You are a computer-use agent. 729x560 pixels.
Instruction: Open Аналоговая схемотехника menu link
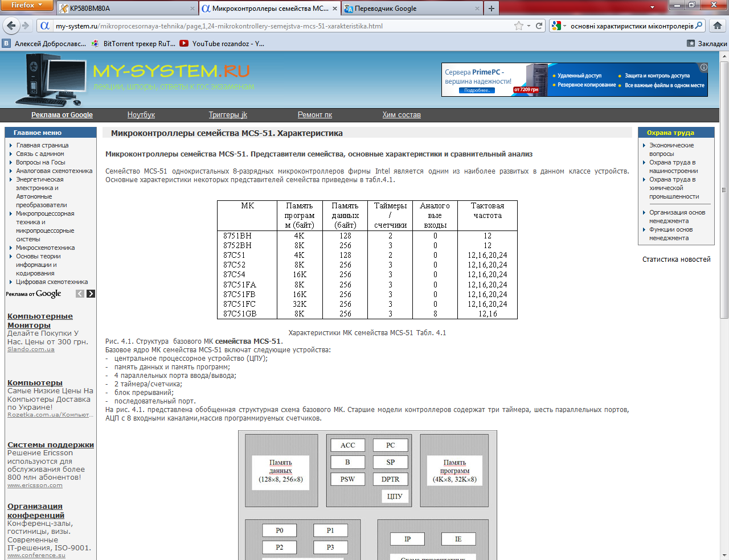[x=54, y=171]
